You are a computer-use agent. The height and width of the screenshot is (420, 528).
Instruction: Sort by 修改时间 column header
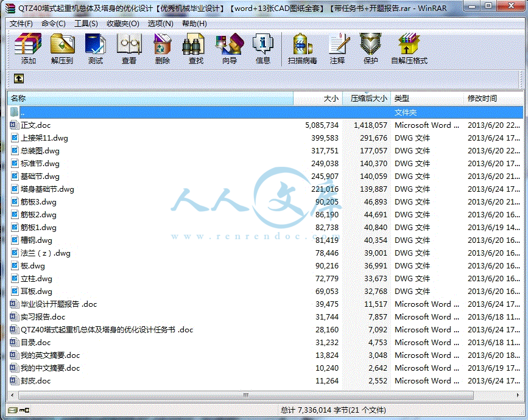(494, 98)
